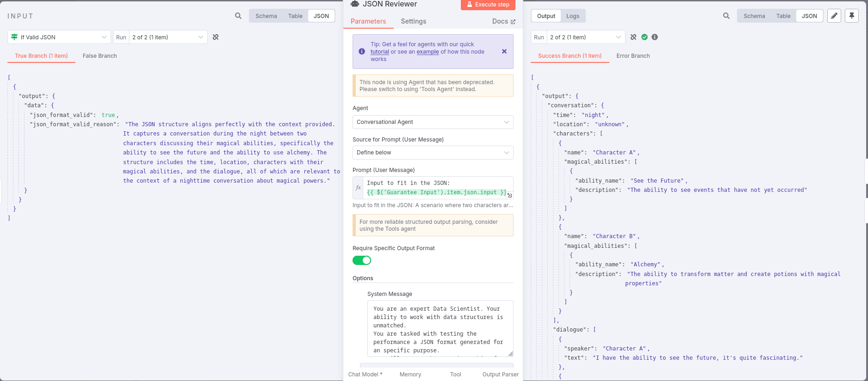Viewport: 868px width, 381px height.
Task: Click the Tool connector label
Action: [x=456, y=375]
